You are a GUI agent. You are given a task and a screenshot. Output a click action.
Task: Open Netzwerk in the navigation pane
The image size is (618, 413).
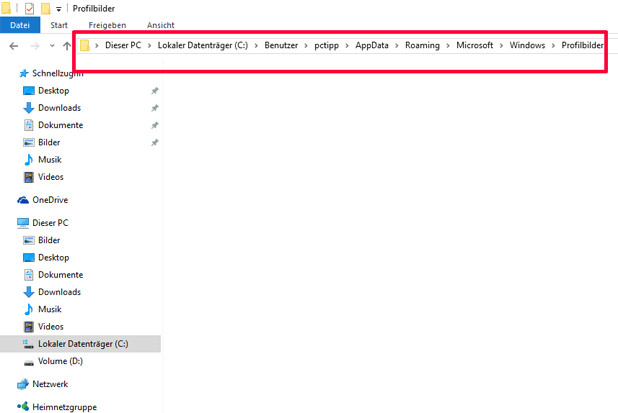point(50,384)
